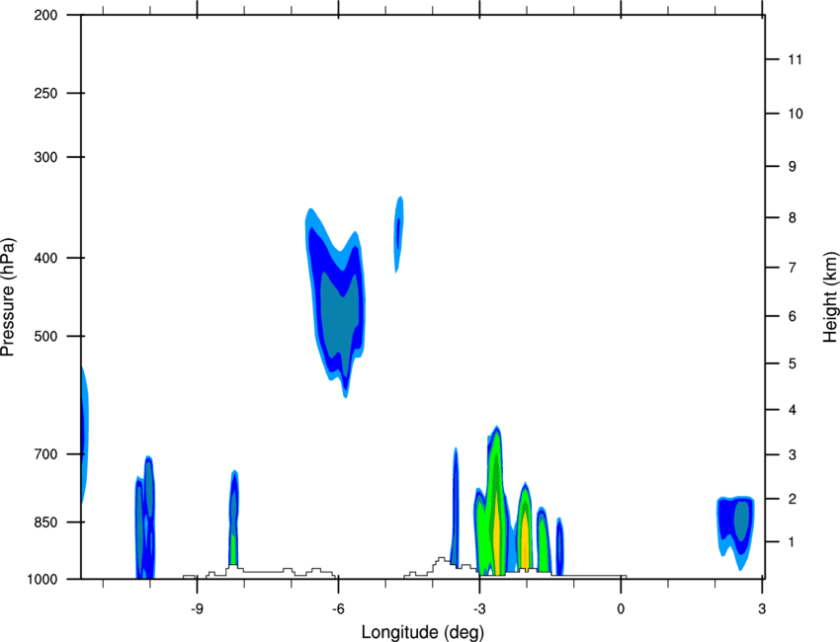Click the 1 km height label
This screenshot has width=840, height=642.
coord(793,542)
